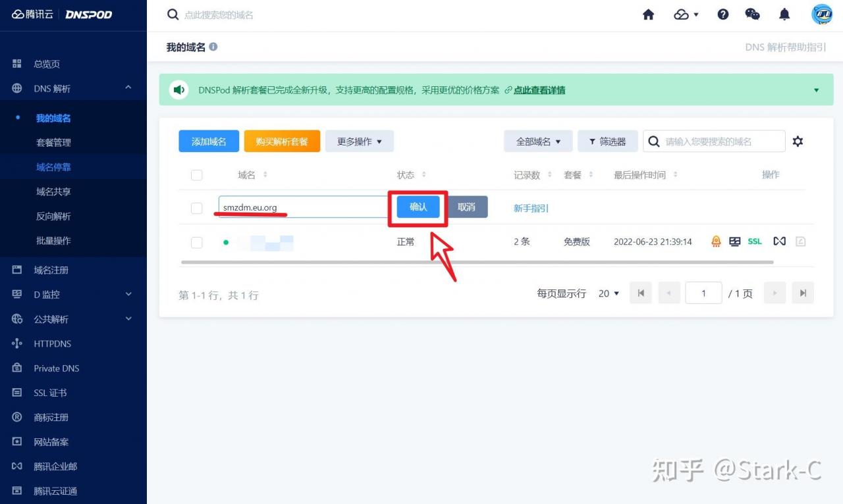Click the bowtie-shaped icon in domain row

[x=780, y=241]
